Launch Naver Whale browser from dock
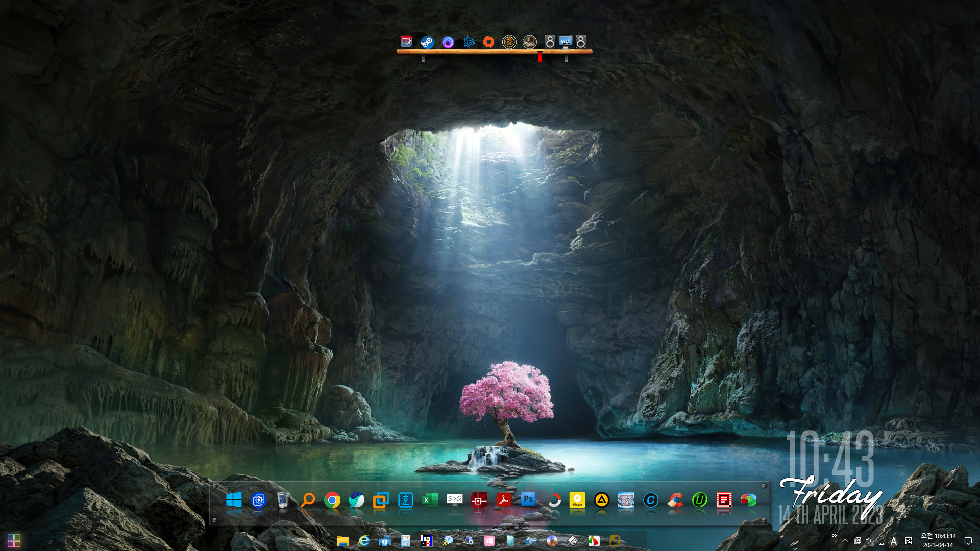The width and height of the screenshot is (980, 551). pyautogui.click(x=356, y=500)
